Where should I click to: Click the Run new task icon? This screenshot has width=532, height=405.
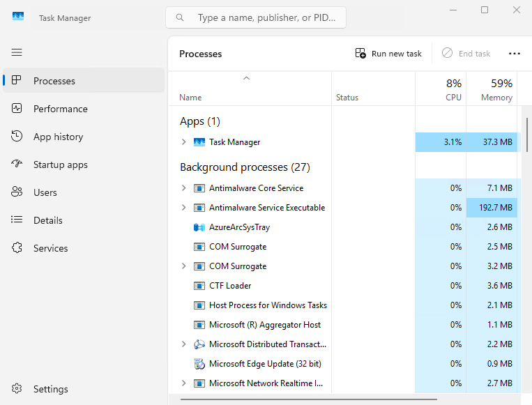coord(360,53)
